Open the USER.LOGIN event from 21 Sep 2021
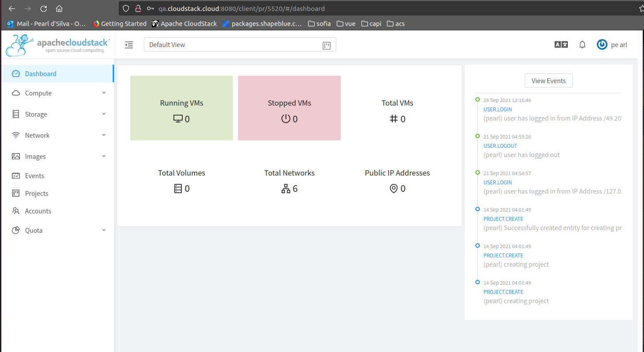This screenshot has width=644, height=352. pos(497,182)
